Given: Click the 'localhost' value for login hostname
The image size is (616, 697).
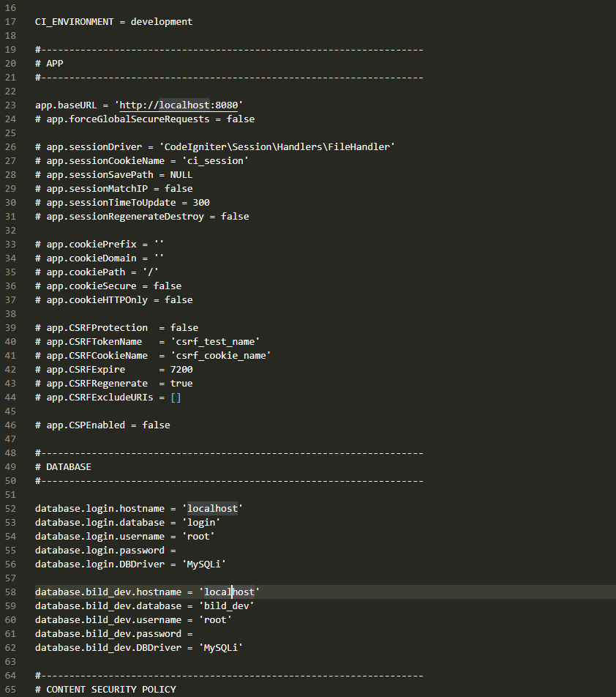Looking at the screenshot, I should point(212,509).
